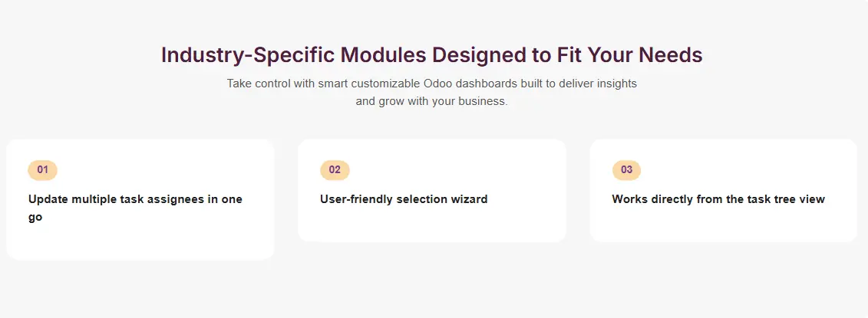
Task: Select "Update multiple task assignees" card title
Action: 135,200
